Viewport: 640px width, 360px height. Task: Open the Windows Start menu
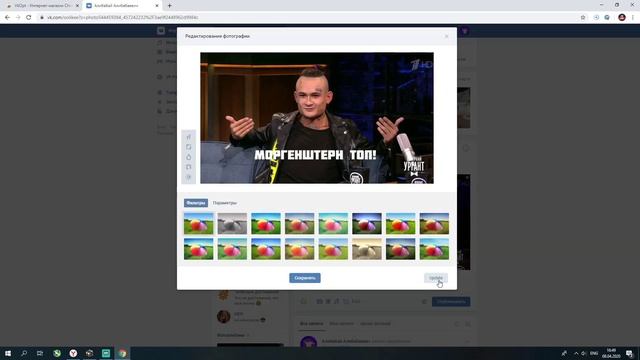pos(8,353)
